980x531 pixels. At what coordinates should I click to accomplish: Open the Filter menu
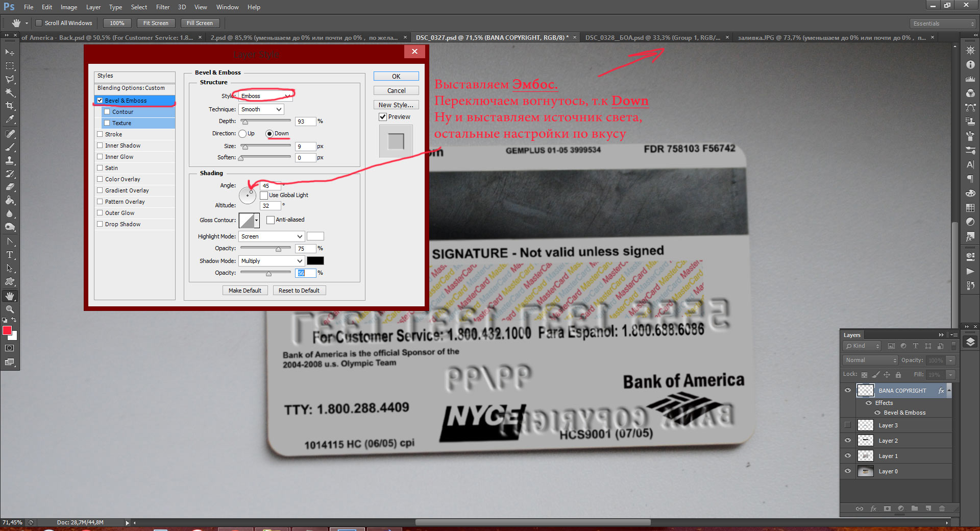coord(163,7)
